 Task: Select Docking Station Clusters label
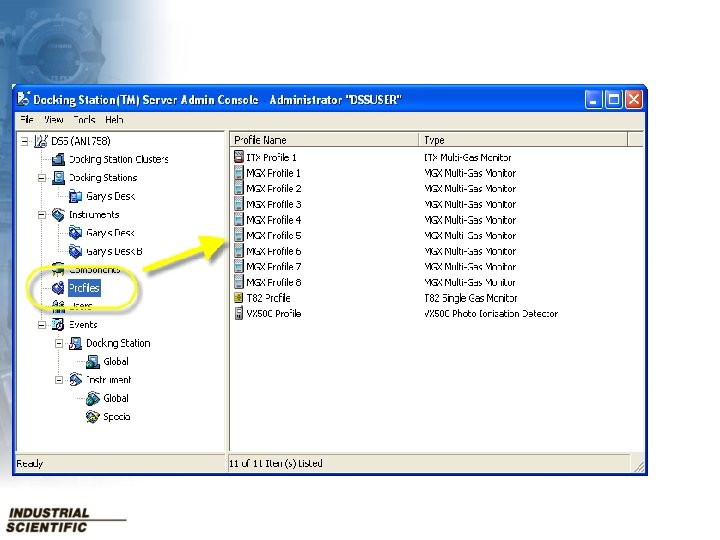tap(118, 159)
